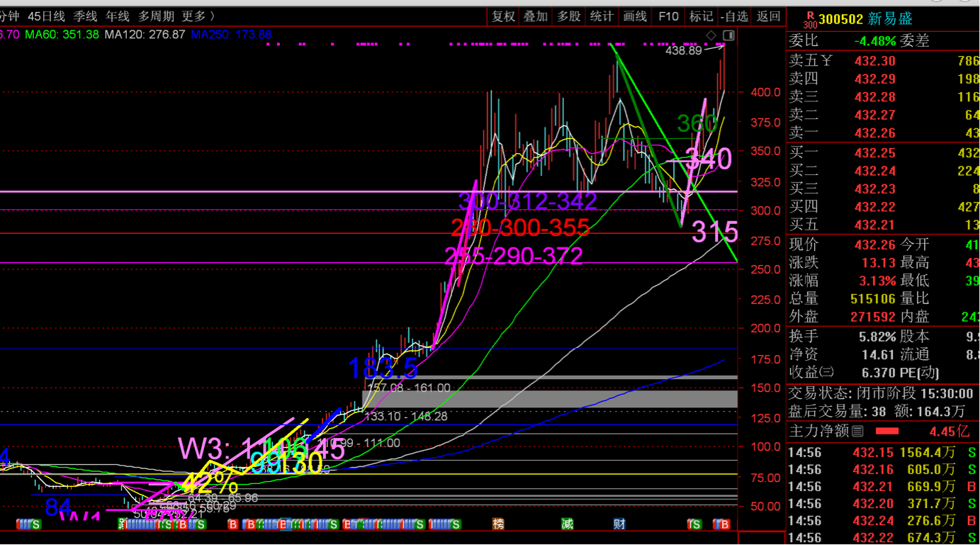This screenshot has height=545, width=980.
Task: Click the 现价 432.26 value
Action: [875, 245]
